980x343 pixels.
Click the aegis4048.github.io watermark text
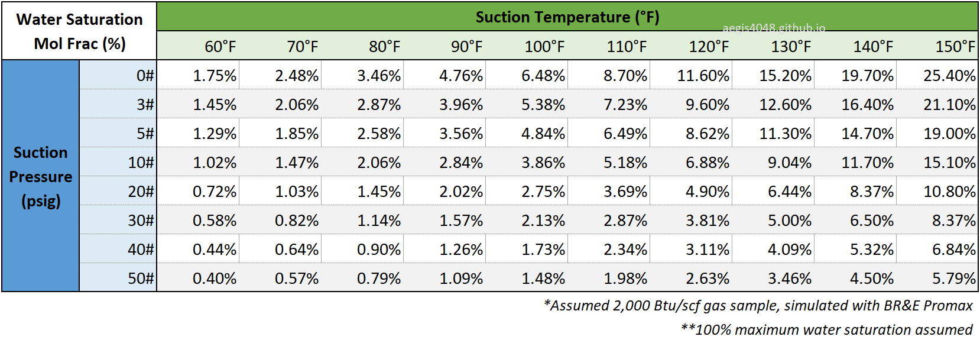(x=774, y=28)
